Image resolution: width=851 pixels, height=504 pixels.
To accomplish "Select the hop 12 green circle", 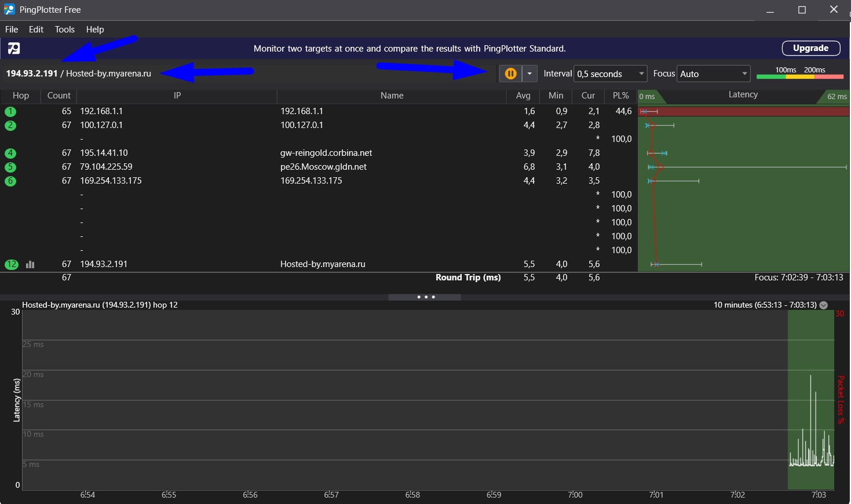I will click(12, 264).
